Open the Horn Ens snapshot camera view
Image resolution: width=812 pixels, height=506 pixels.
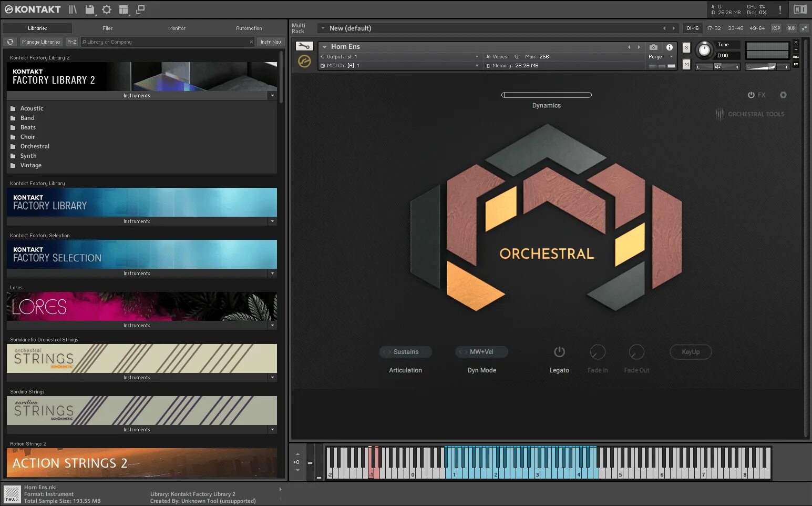pyautogui.click(x=653, y=47)
